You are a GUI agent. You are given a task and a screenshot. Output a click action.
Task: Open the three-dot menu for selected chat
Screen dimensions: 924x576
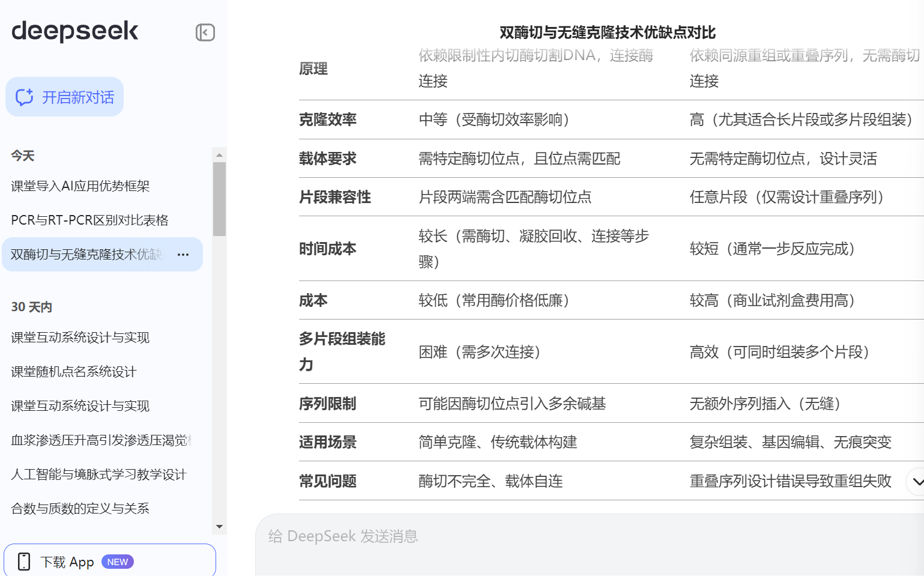(183, 255)
